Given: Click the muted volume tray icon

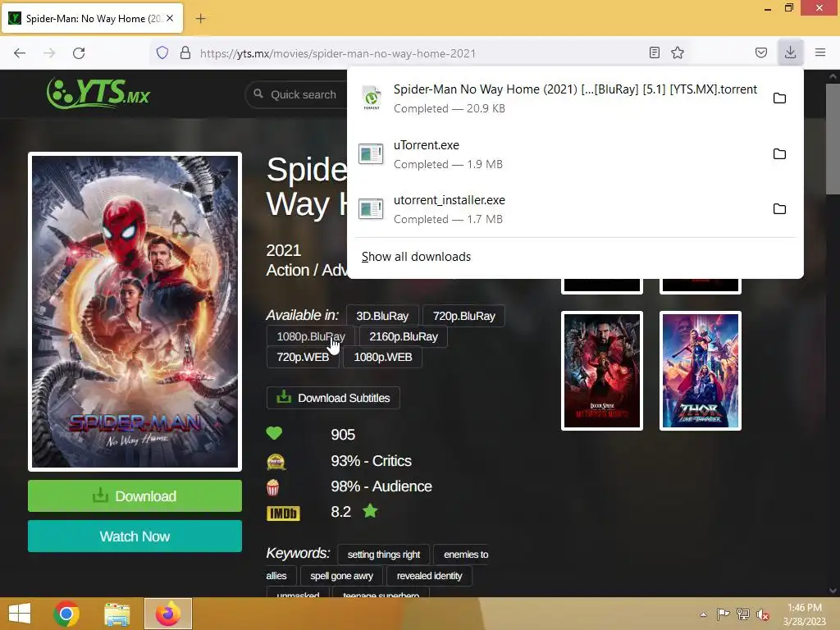Looking at the screenshot, I should (x=762, y=614).
